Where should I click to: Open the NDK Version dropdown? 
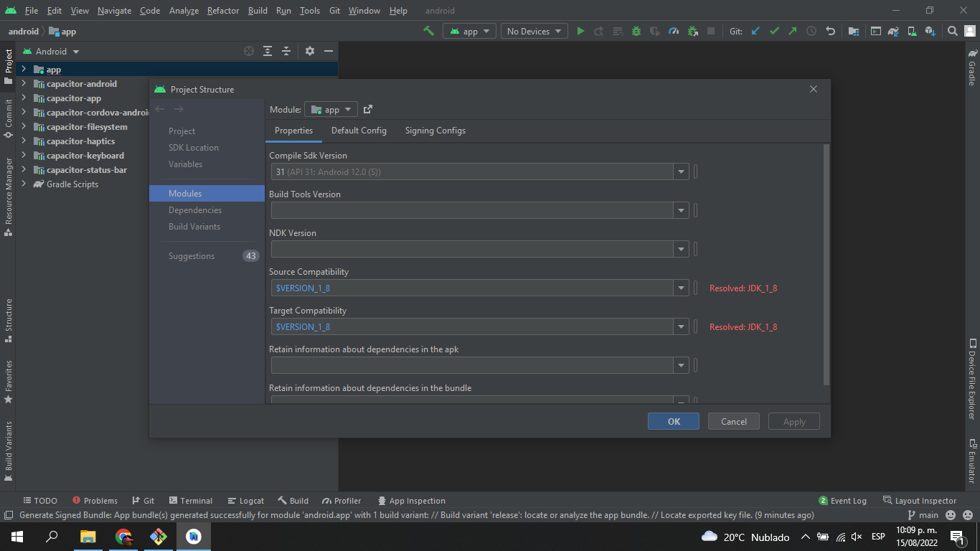682,249
